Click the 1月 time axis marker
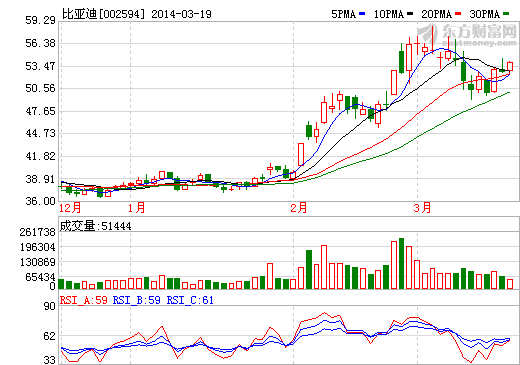 tap(137, 208)
